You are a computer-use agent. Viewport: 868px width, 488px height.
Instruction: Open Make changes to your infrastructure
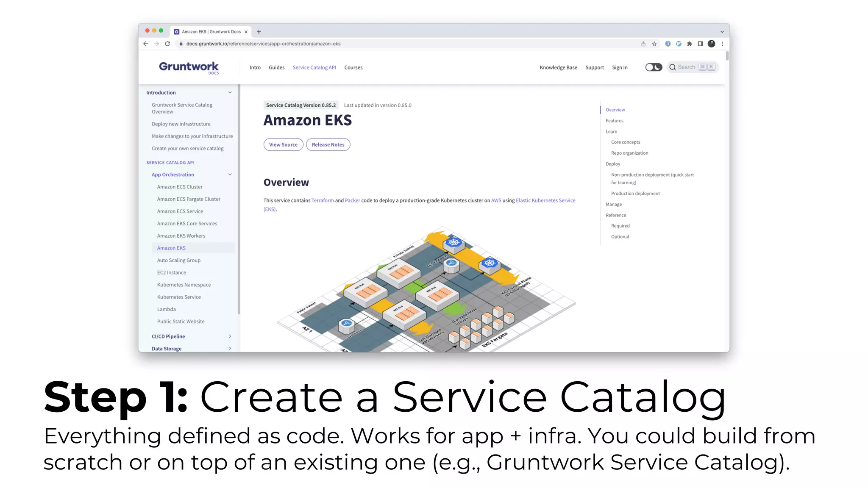click(192, 136)
